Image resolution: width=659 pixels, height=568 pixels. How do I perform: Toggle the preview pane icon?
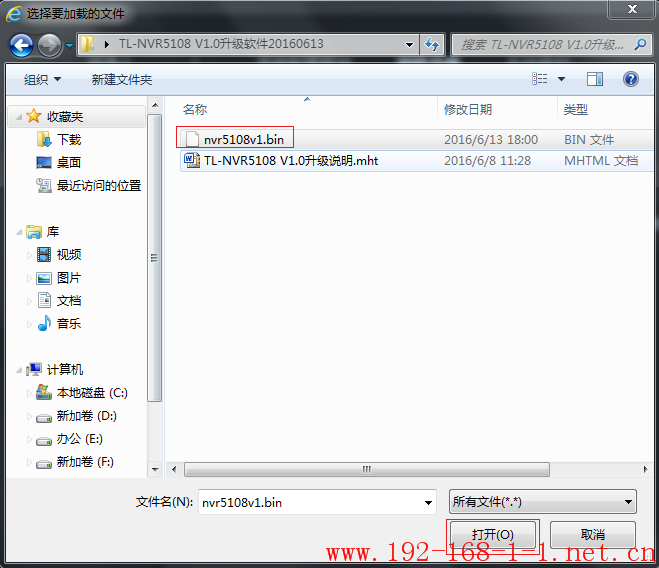tap(595, 79)
